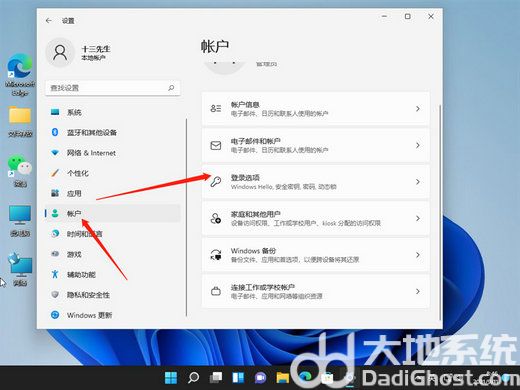
Task: Click the key icon for 登录选项
Action: (x=216, y=182)
